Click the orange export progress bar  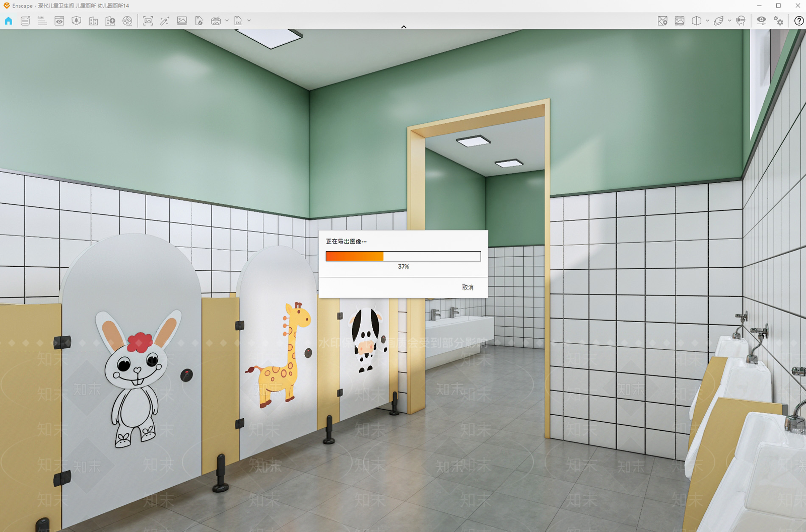coord(403,256)
